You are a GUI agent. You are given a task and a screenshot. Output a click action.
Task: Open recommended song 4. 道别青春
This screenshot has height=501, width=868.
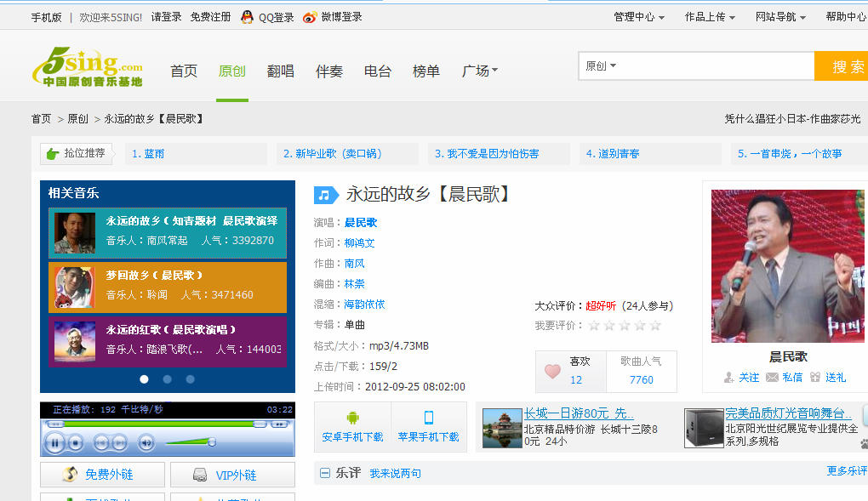(613, 154)
